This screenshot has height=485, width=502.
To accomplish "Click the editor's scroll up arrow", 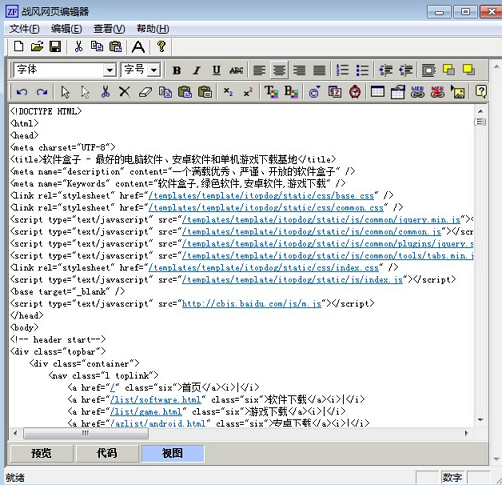I will [480, 111].
